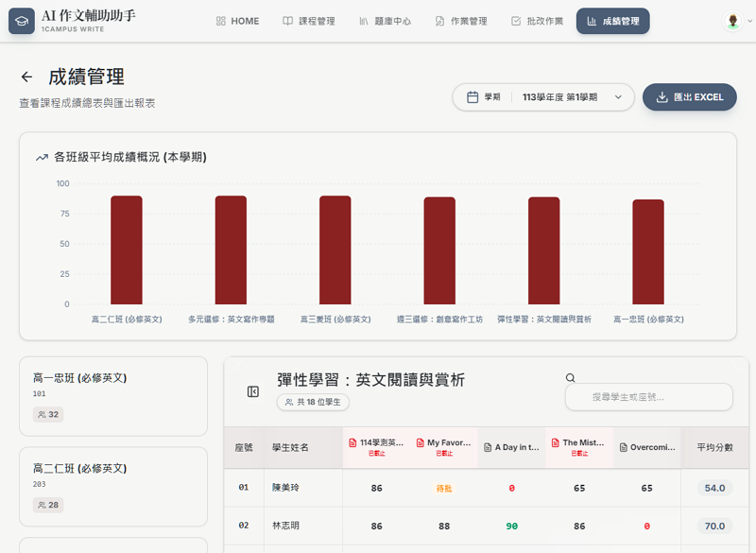The width and height of the screenshot is (756, 553).
Task: Click the red 0 score in 林志明's row
Action: click(647, 527)
